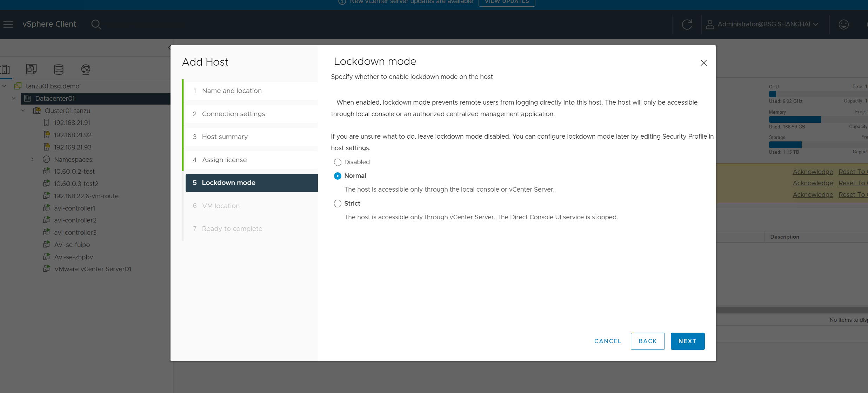868x393 pixels.
Task: Click the refresh icon in header
Action: click(687, 24)
